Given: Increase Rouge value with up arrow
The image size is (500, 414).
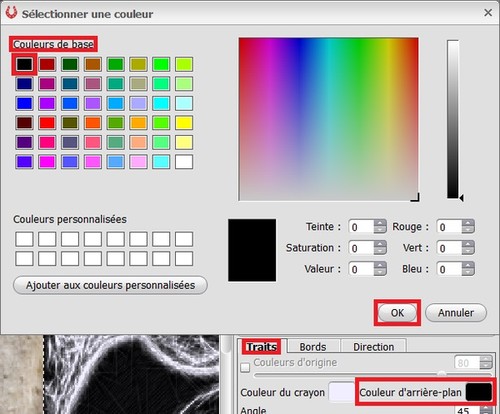Looking at the screenshot, I should pyautogui.click(x=468, y=223).
